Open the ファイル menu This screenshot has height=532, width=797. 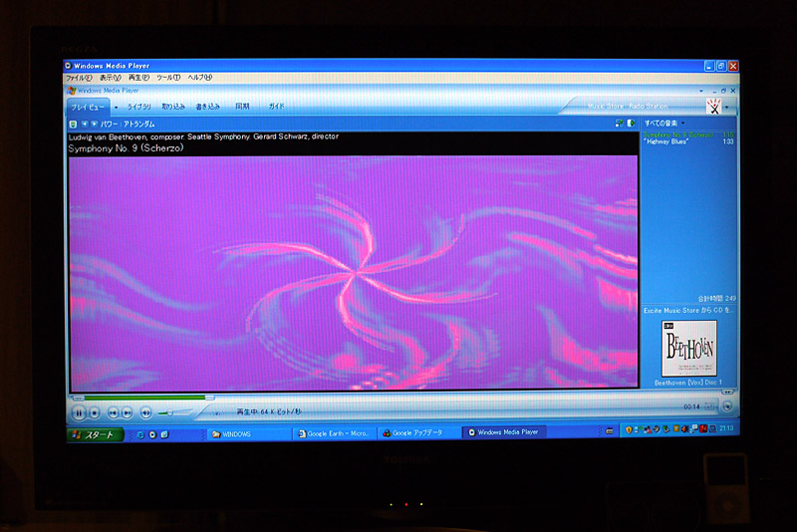pyautogui.click(x=79, y=78)
